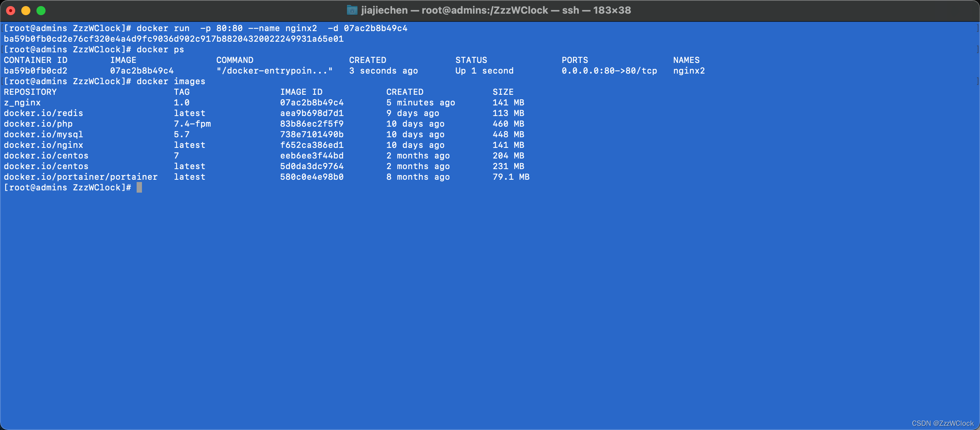Click the docker.io/portainer/portainer repository text
Image resolution: width=980 pixels, height=430 pixels.
point(80,177)
